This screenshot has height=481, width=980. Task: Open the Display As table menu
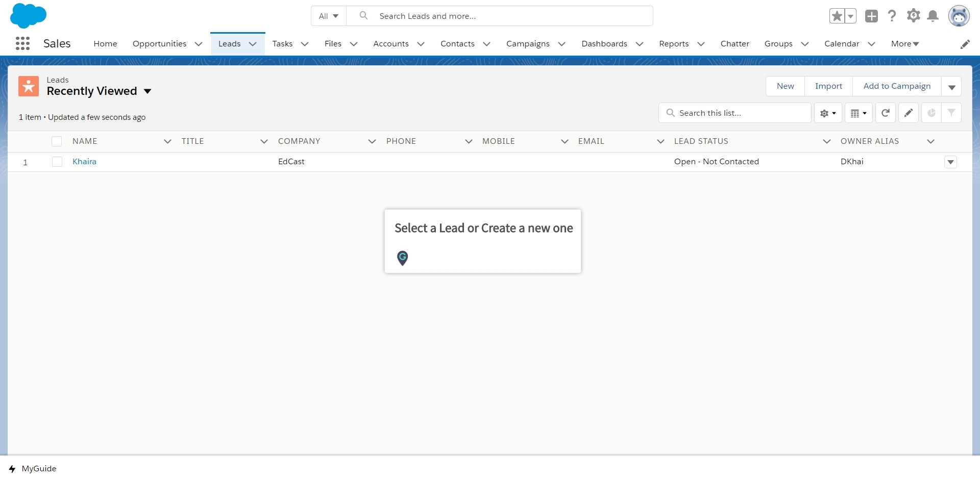859,113
